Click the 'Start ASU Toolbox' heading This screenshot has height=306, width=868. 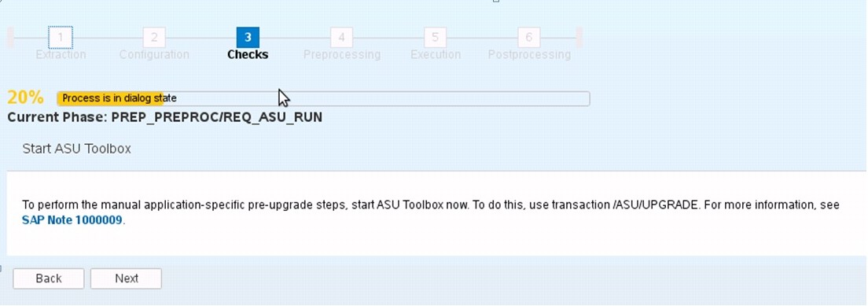(77, 149)
